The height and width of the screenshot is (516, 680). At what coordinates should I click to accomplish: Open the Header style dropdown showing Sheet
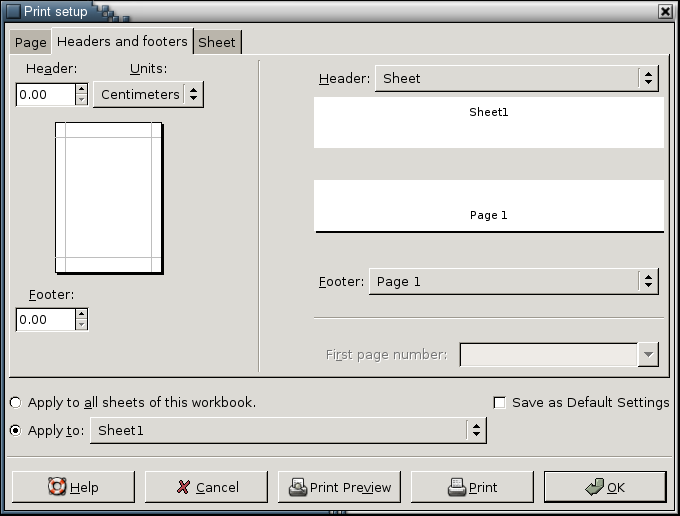516,78
